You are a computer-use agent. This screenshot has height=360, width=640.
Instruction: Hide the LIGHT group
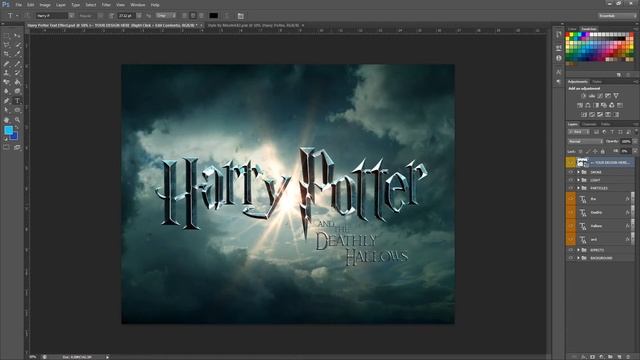[571, 180]
